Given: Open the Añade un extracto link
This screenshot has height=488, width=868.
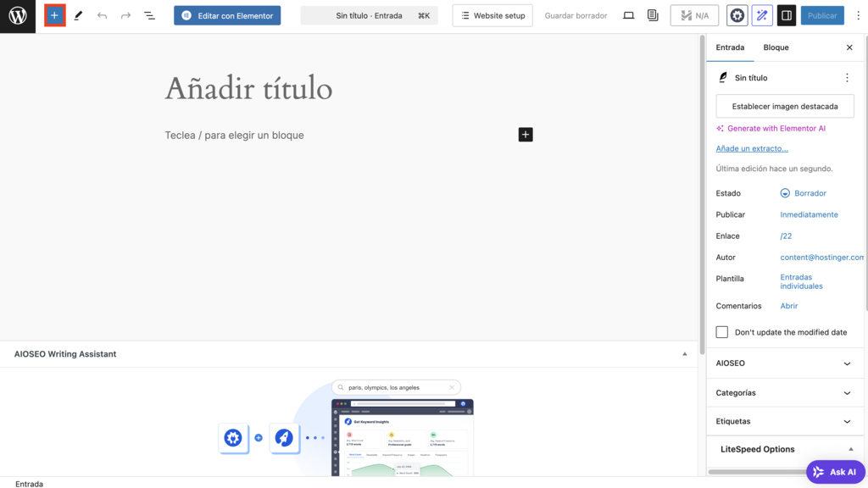Looking at the screenshot, I should point(752,148).
